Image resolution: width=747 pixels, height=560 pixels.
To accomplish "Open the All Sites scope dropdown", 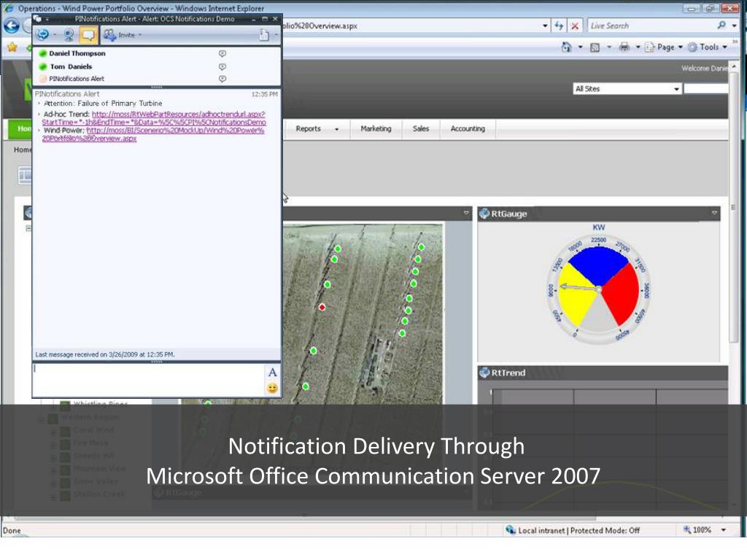I will (x=627, y=88).
